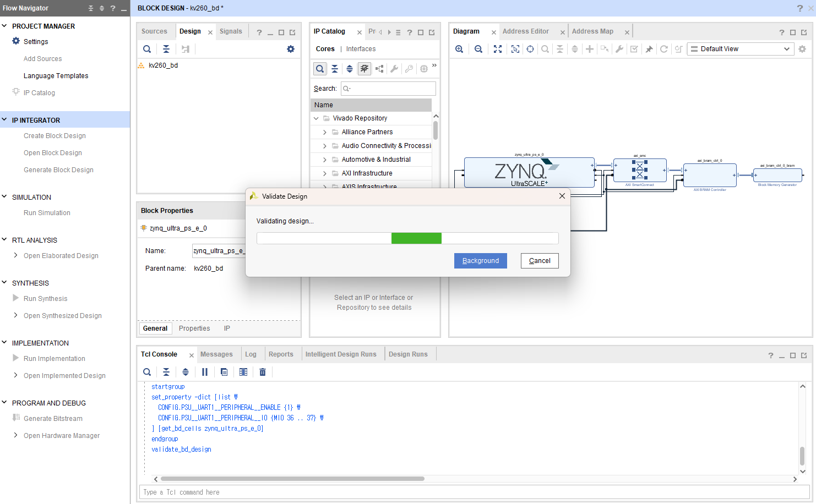Toggle column selection mode in Tcl Console
Viewport: 816px width, 504px height.
[243, 372]
